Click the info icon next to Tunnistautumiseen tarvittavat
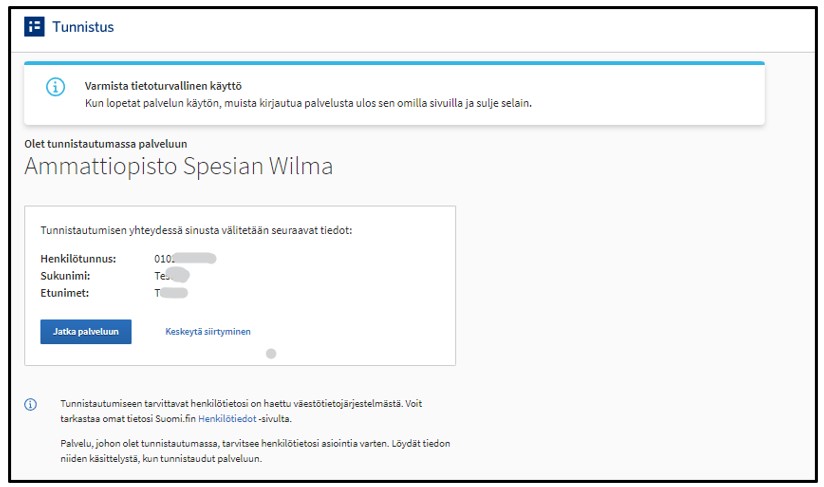 click(30, 404)
